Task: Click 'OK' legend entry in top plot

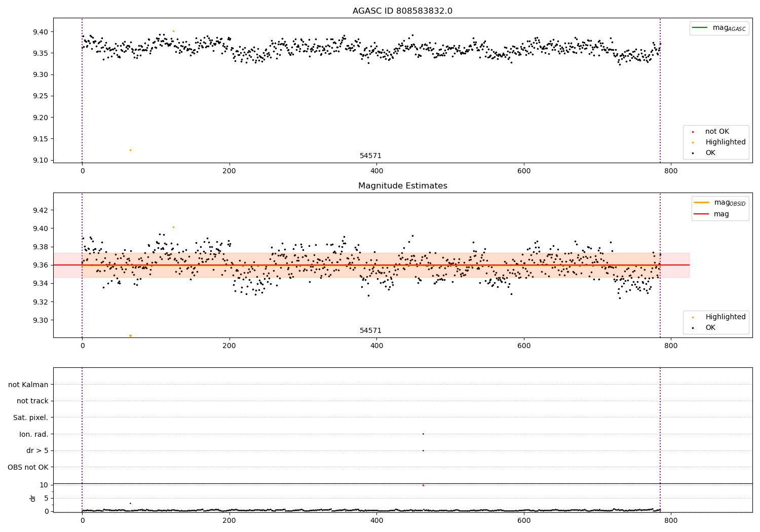Action: (710, 153)
